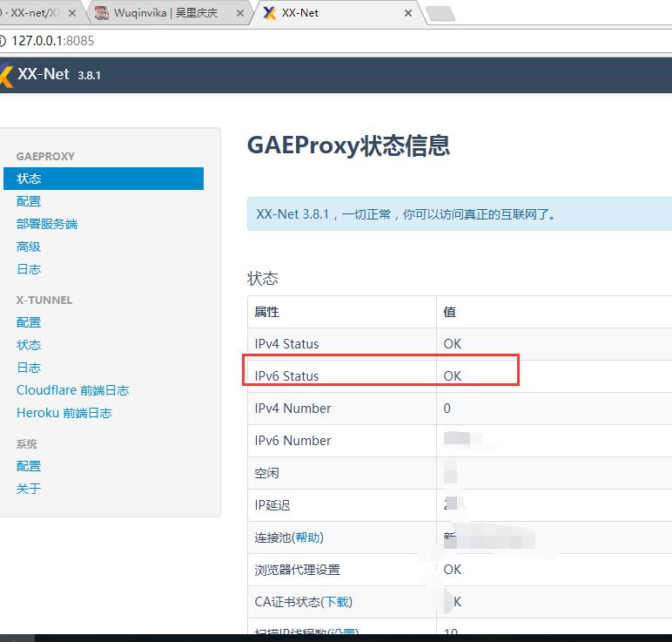Screen dimensions: 672x642
Task: Click the 值 column header
Action: (x=449, y=312)
